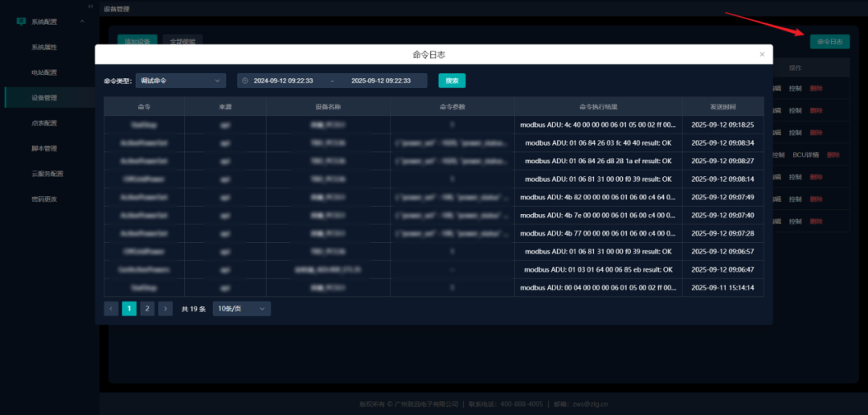This screenshot has height=415, width=868.
Task: Click the 搜索 button
Action: 452,81
